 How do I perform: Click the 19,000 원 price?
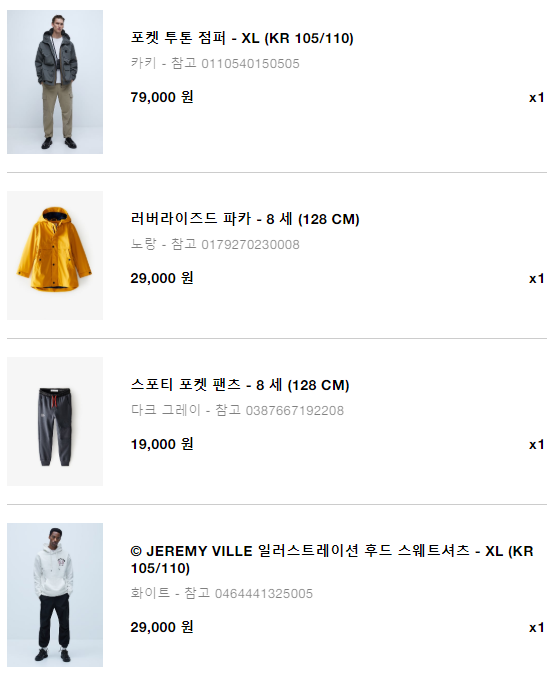click(x=162, y=444)
